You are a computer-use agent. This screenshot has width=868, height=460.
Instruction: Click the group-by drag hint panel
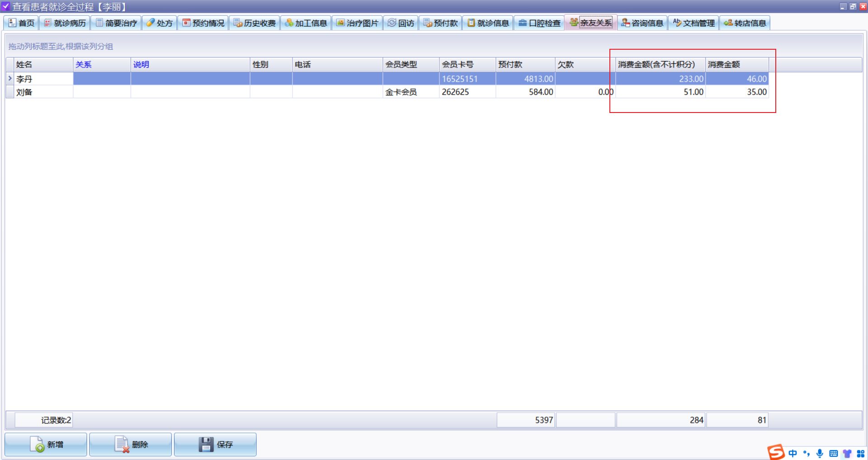click(434, 46)
